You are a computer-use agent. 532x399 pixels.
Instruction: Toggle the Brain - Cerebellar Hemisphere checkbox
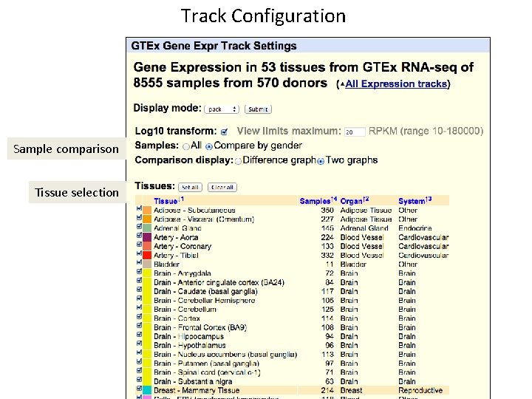[x=139, y=299]
